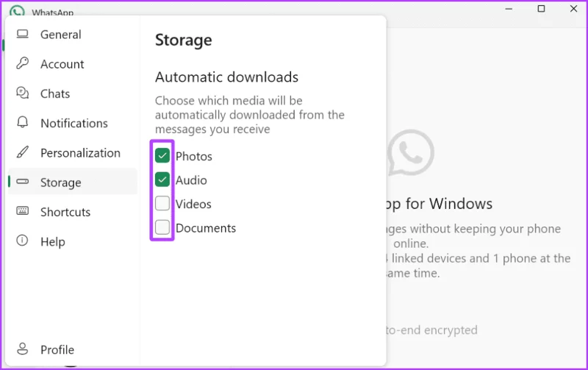Go to Notifications settings
Image resolution: width=588 pixels, height=370 pixels.
[x=74, y=123]
